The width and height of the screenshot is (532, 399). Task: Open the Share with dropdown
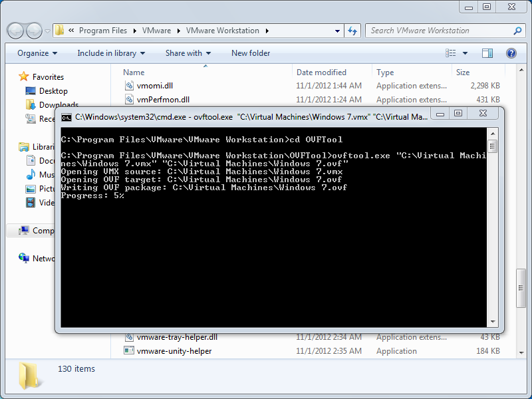click(188, 53)
